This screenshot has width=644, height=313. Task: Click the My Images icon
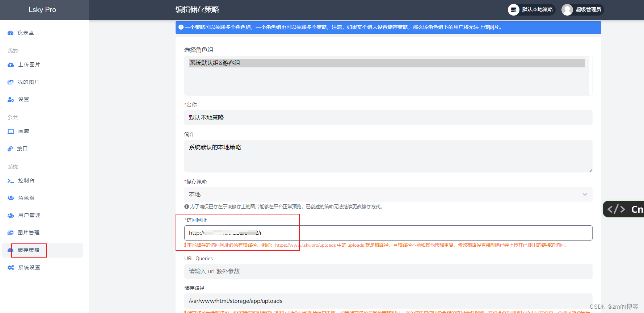(10, 82)
